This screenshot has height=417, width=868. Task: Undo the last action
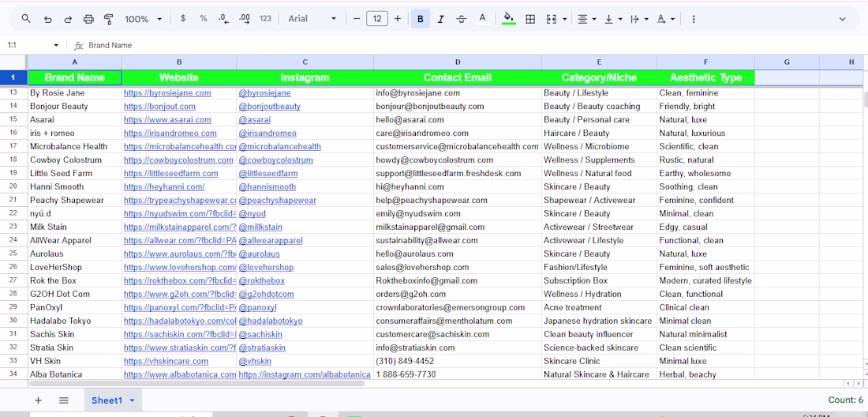pos(47,19)
